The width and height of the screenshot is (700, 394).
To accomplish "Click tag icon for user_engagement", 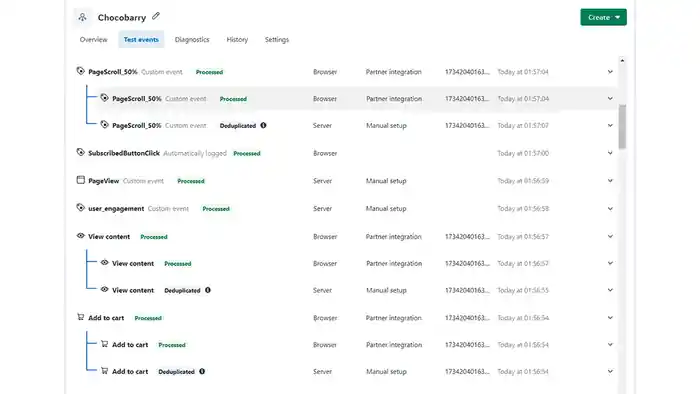I will [x=80, y=207].
